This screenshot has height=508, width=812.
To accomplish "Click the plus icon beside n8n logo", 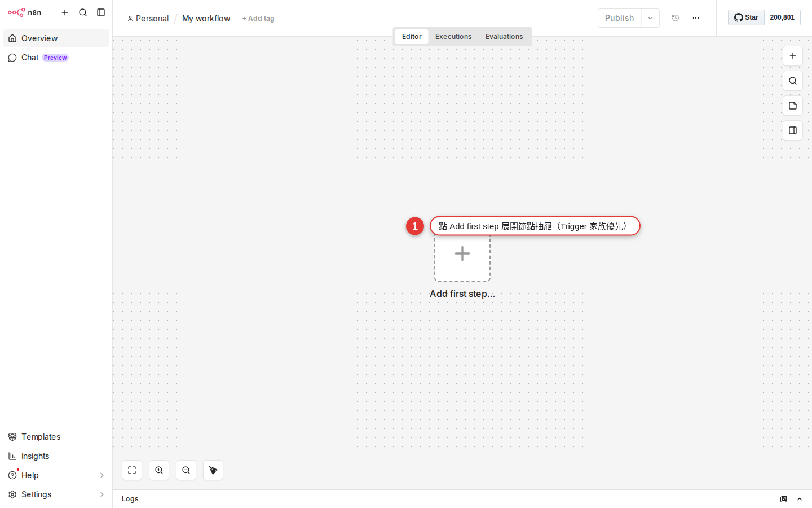I will 65,12.
